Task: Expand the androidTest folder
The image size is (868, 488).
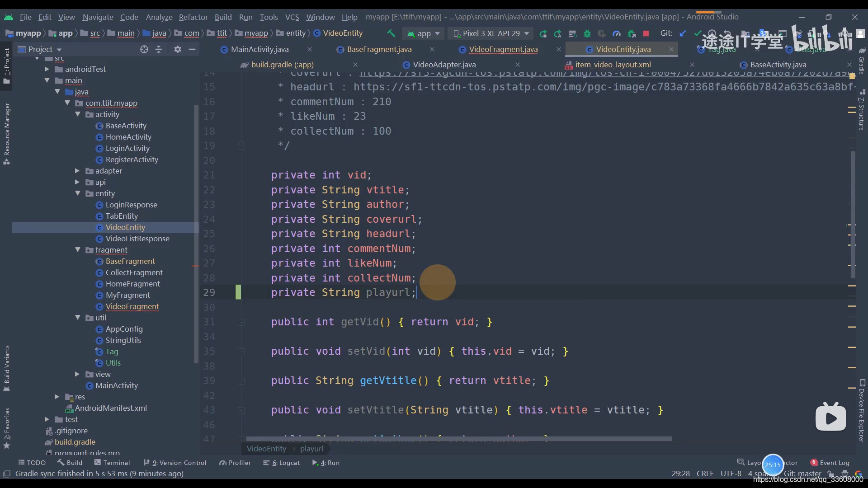Action: click(x=47, y=69)
